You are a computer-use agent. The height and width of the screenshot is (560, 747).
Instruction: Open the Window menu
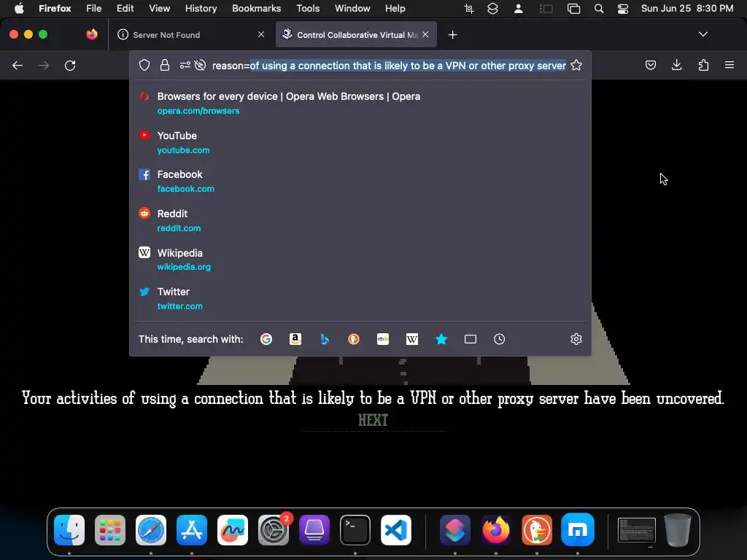pyautogui.click(x=352, y=9)
